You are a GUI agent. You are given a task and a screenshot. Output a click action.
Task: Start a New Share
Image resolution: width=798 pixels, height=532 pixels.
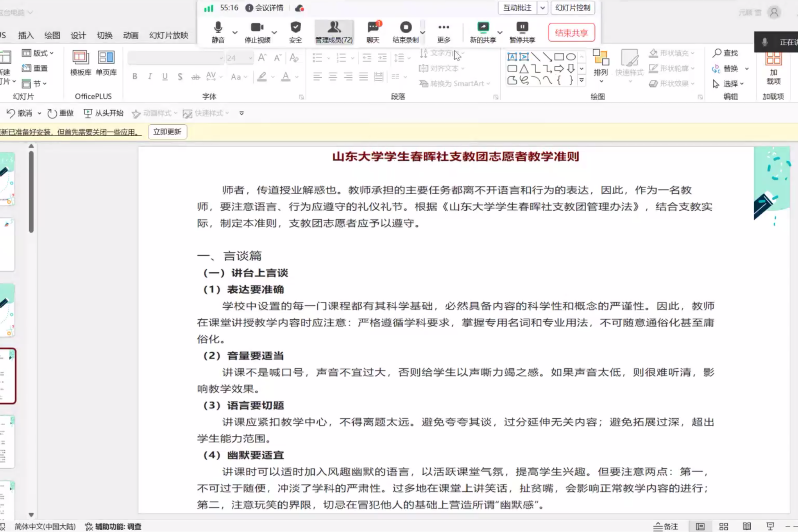(x=483, y=32)
